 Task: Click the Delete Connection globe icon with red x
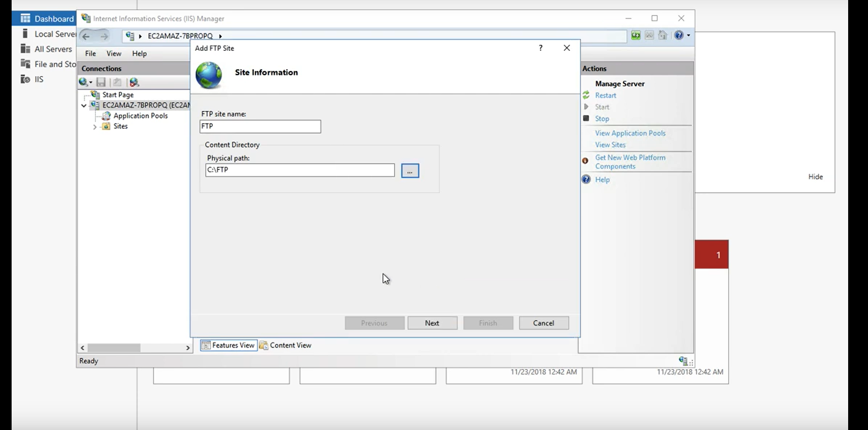pos(134,82)
